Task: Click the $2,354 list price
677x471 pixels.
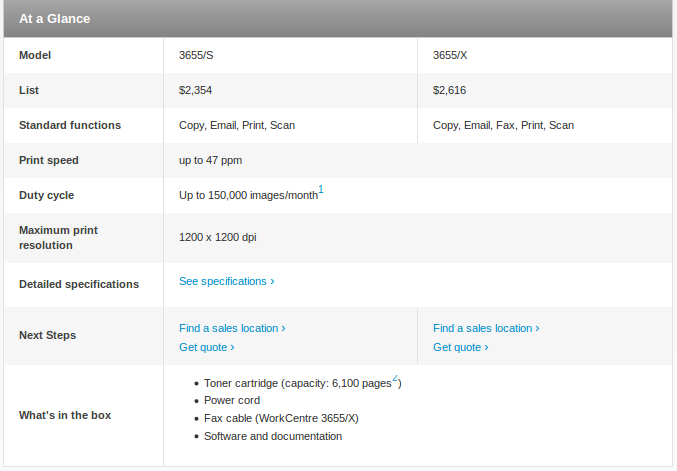Action: click(x=196, y=90)
